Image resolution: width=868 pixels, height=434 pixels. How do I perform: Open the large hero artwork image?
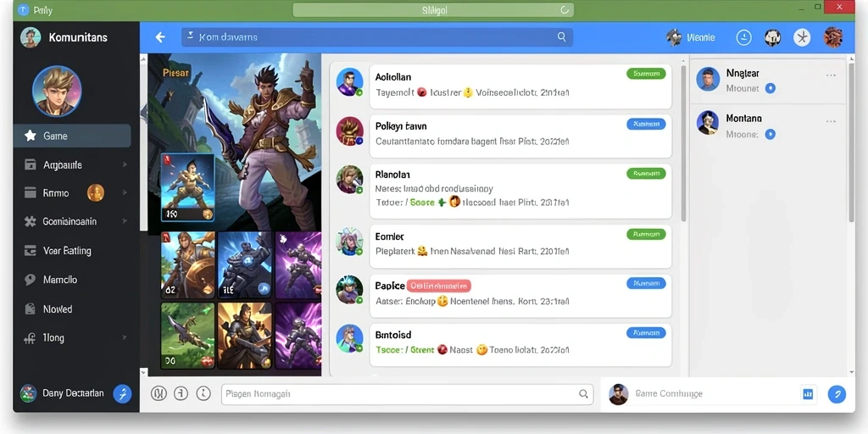tap(235, 142)
